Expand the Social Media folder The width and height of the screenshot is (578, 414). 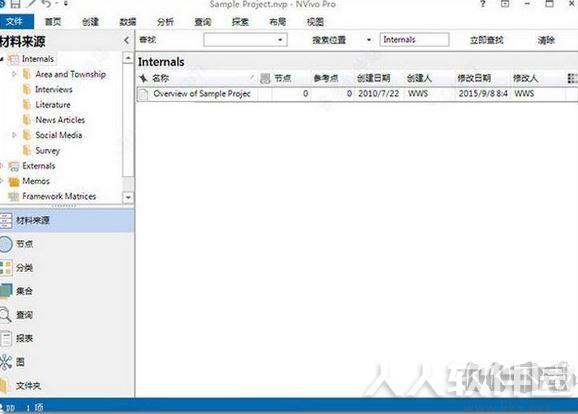[x=14, y=135]
